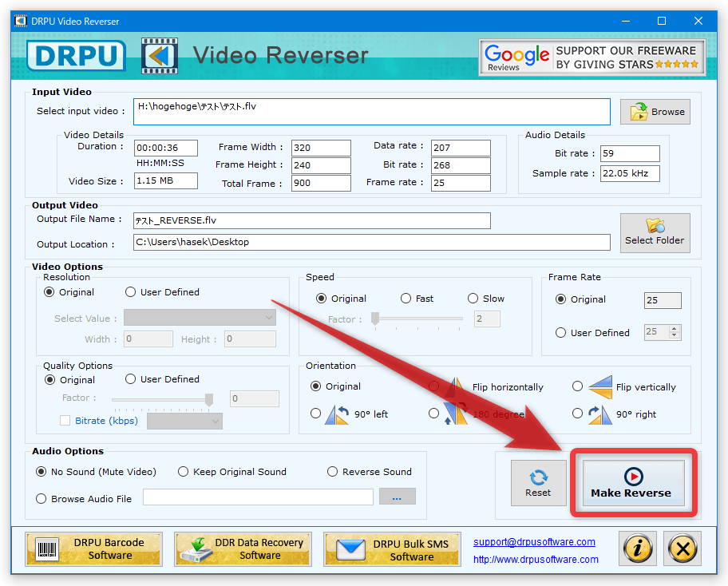The image size is (728, 586).
Task: Select Flip horizontally radio button
Action: (x=433, y=386)
